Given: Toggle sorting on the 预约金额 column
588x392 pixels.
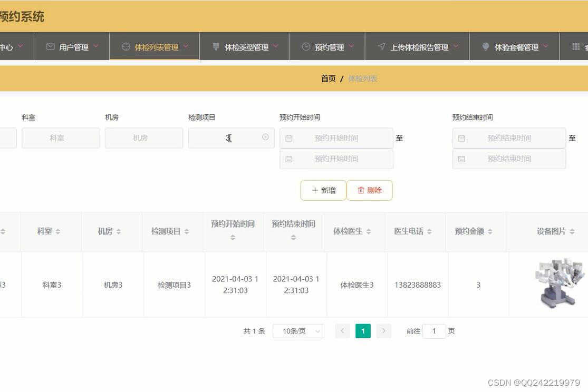Looking at the screenshot, I should 489,231.
